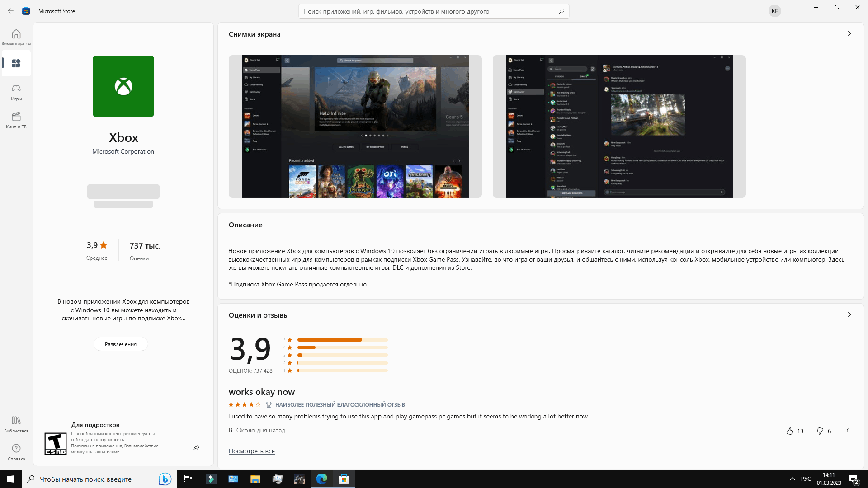Click the РУС language indicator
The width and height of the screenshot is (868, 488).
(x=806, y=479)
